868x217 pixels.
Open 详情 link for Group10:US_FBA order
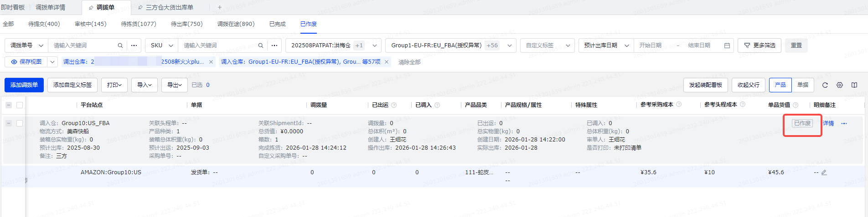[828, 123]
